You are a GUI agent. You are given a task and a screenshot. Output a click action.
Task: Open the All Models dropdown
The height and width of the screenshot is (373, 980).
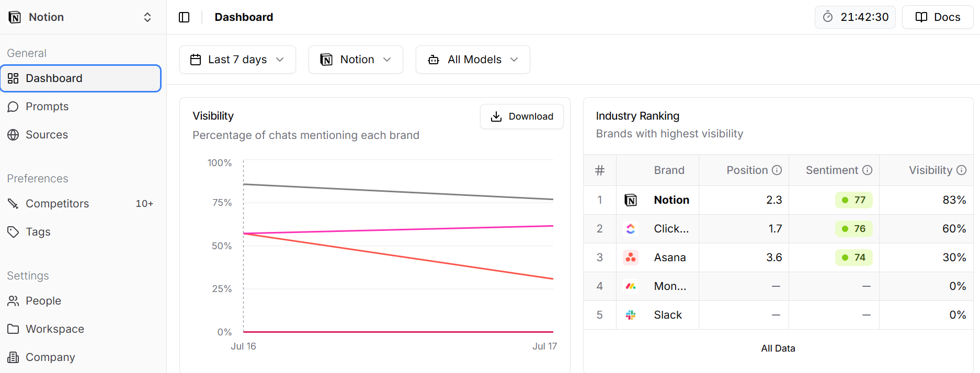(x=473, y=60)
